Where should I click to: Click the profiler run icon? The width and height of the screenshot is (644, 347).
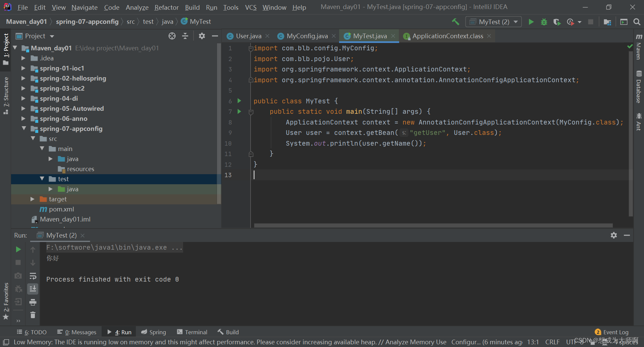[570, 22]
